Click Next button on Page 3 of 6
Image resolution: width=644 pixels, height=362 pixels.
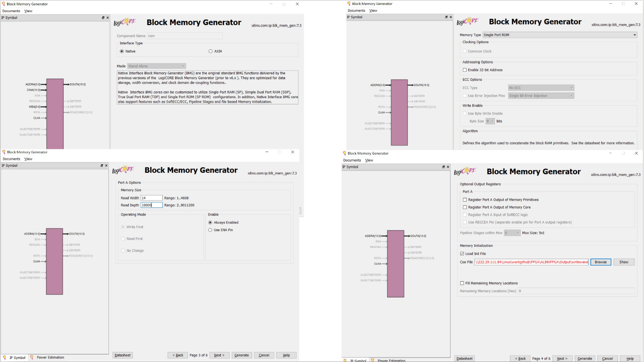point(219,355)
